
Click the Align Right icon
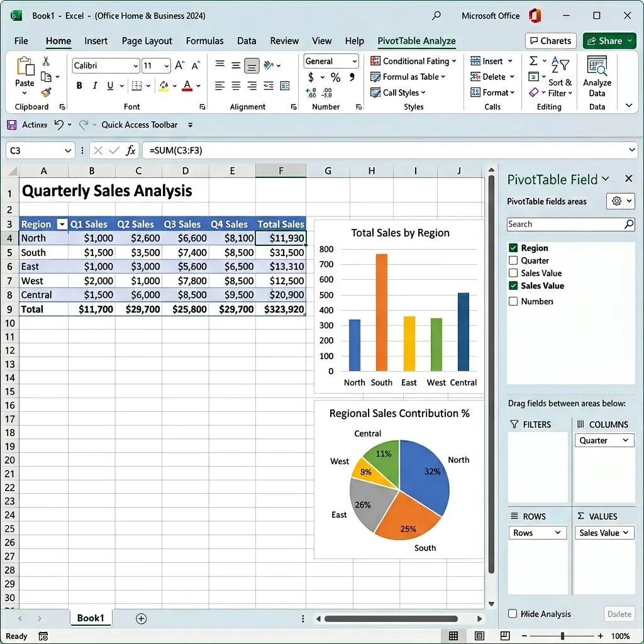[252, 86]
